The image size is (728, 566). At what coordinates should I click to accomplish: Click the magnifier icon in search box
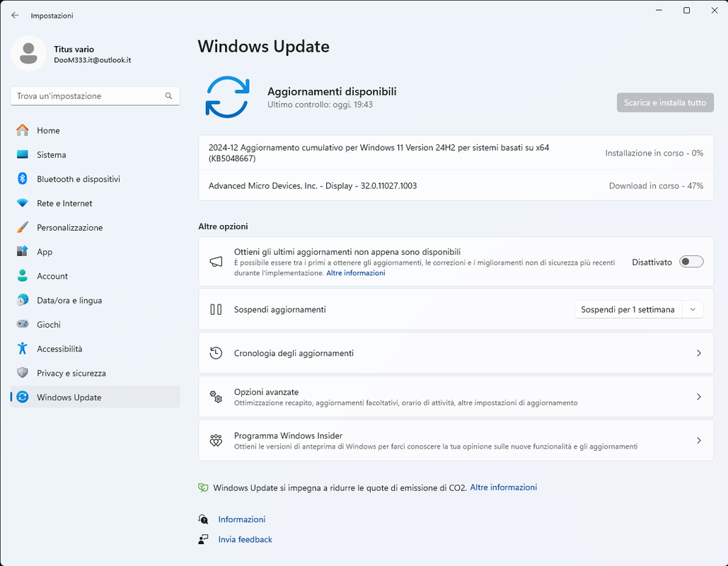168,96
